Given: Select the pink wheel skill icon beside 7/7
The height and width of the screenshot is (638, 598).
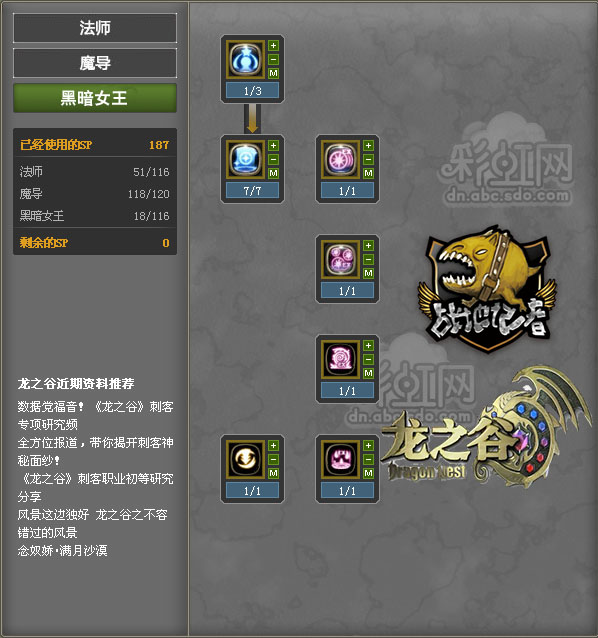Looking at the screenshot, I should pyautogui.click(x=341, y=160).
